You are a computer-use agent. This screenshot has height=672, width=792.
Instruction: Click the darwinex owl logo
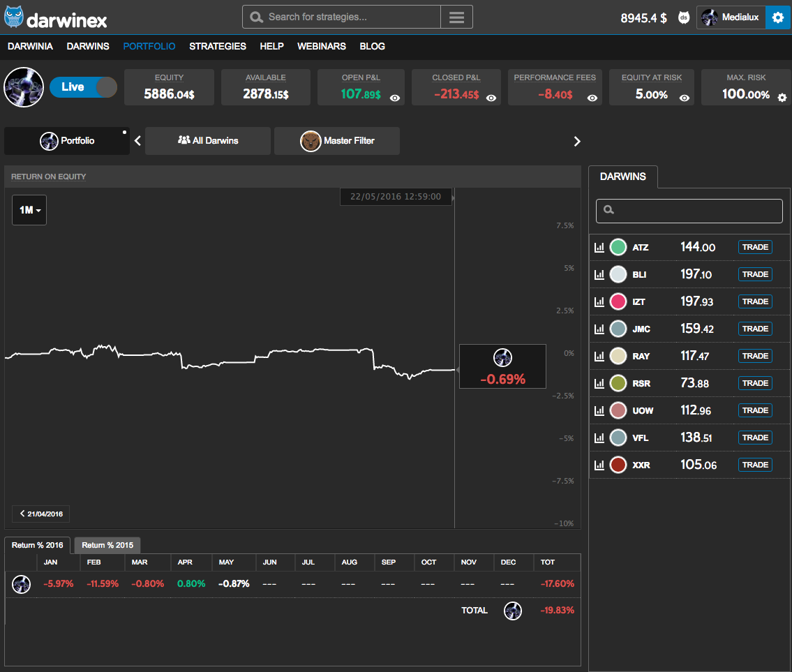pyautogui.click(x=14, y=17)
